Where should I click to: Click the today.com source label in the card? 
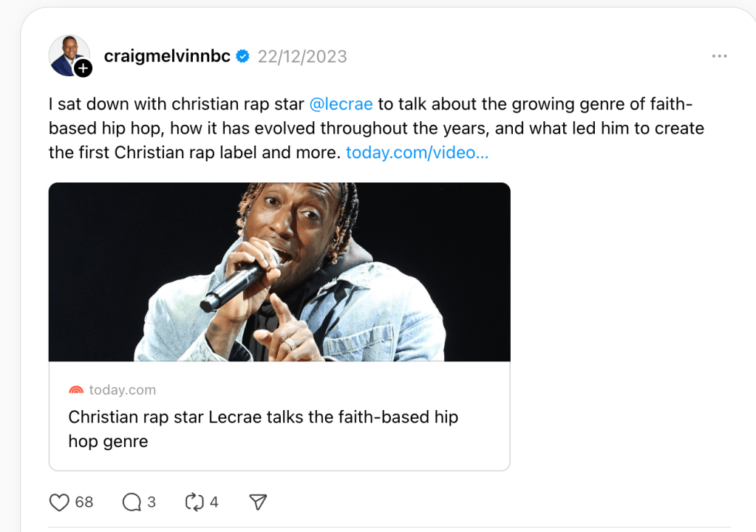123,390
